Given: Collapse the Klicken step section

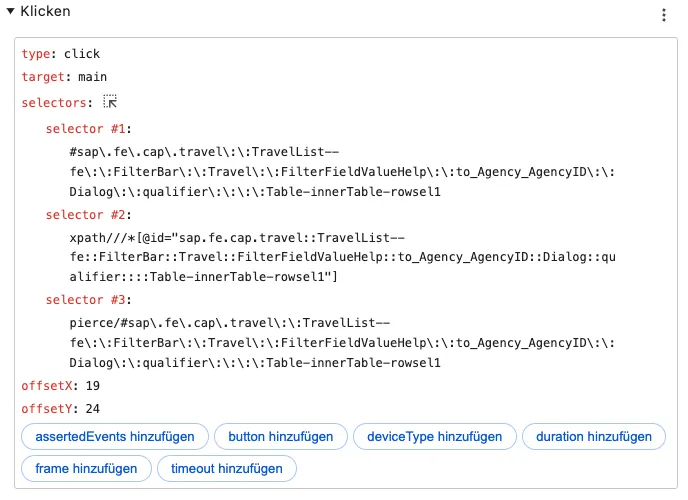Looking at the screenshot, I should pyautogui.click(x=11, y=11).
